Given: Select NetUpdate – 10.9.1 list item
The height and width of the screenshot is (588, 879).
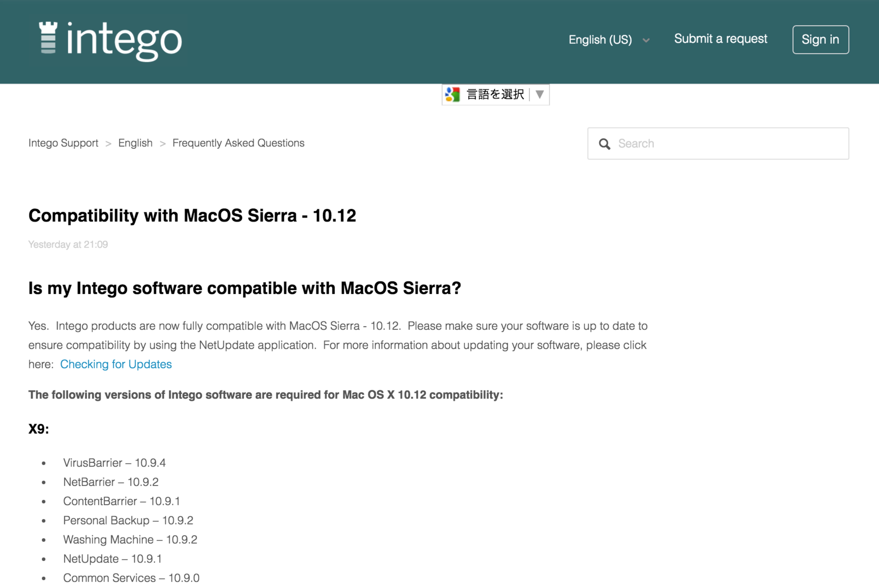Looking at the screenshot, I should click(x=113, y=559).
